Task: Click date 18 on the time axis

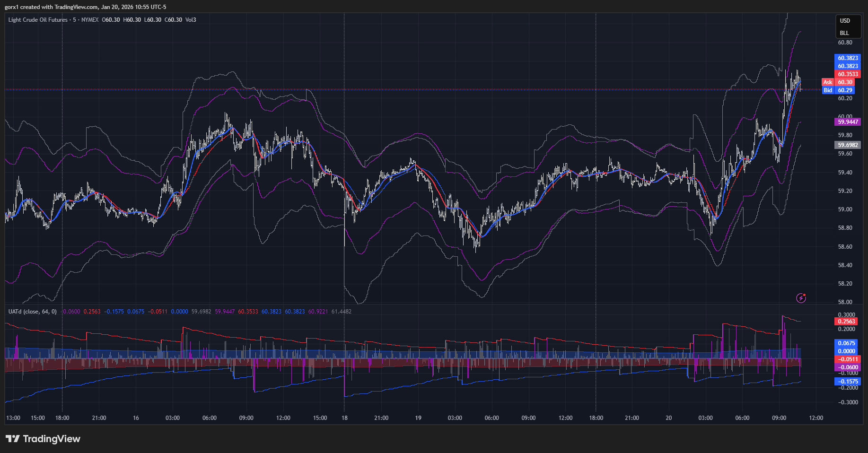Action: (x=345, y=418)
